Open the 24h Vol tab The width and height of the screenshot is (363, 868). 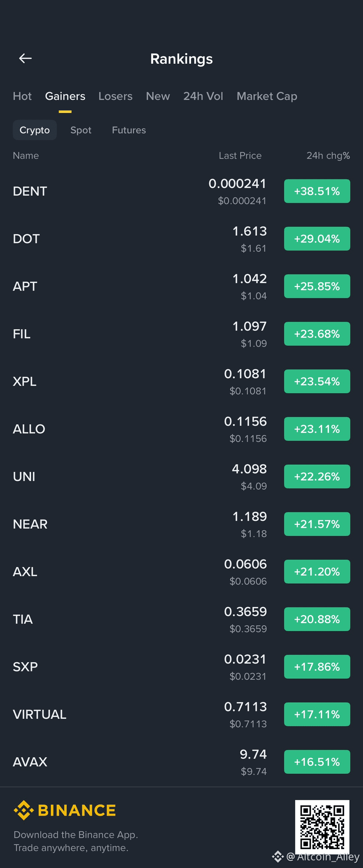click(203, 96)
